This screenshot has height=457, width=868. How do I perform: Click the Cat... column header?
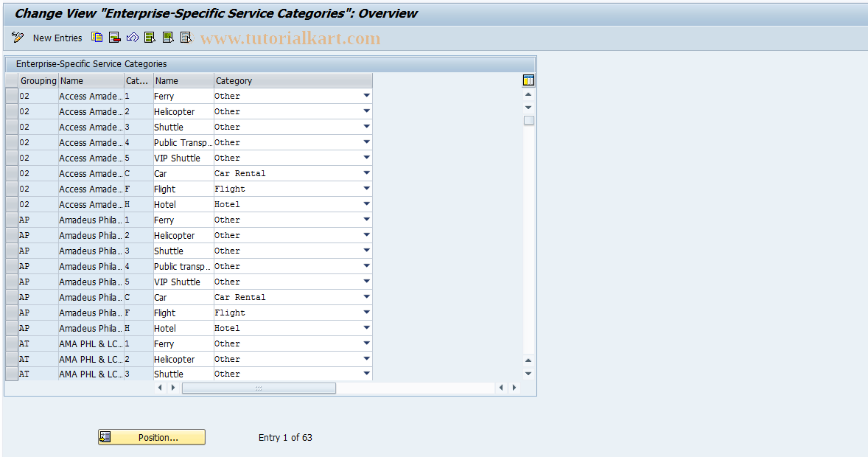(x=139, y=81)
